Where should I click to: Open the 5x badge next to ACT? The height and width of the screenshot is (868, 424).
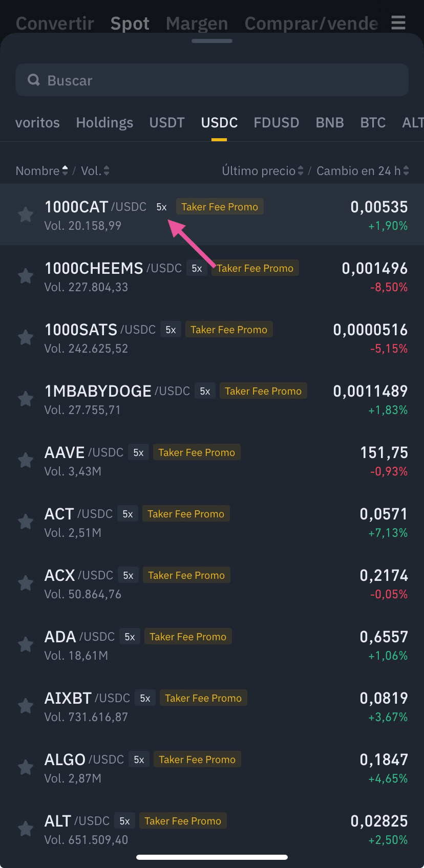128,513
